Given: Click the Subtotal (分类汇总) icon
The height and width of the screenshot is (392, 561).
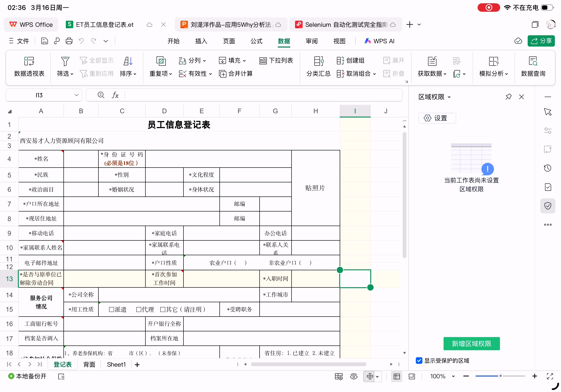Looking at the screenshot, I should [x=318, y=61].
